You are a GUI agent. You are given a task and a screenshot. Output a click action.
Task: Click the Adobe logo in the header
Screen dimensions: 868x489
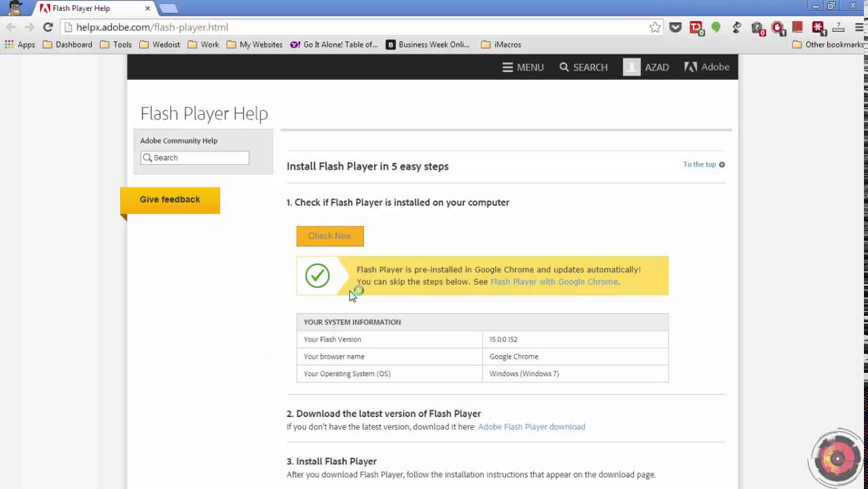(x=706, y=67)
